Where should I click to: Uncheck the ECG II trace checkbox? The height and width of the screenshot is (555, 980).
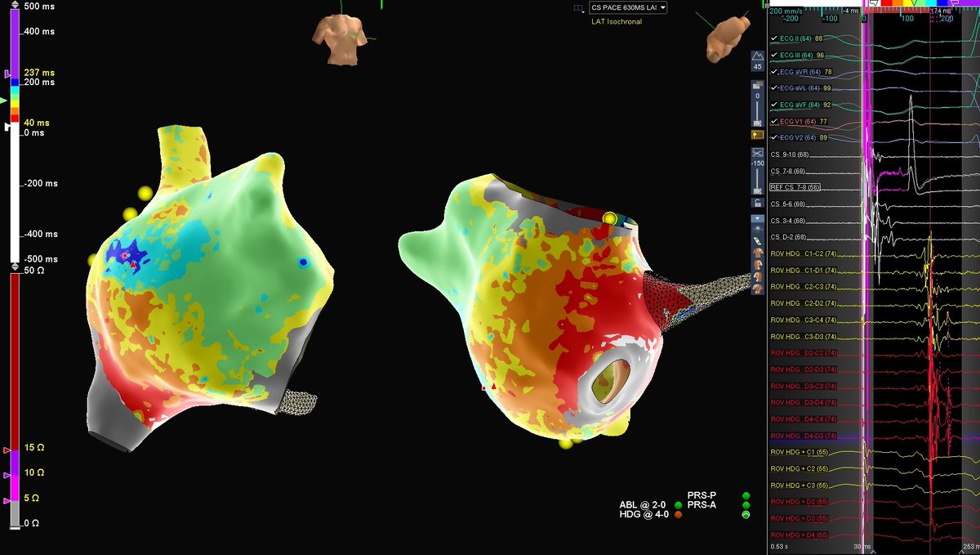(x=773, y=38)
